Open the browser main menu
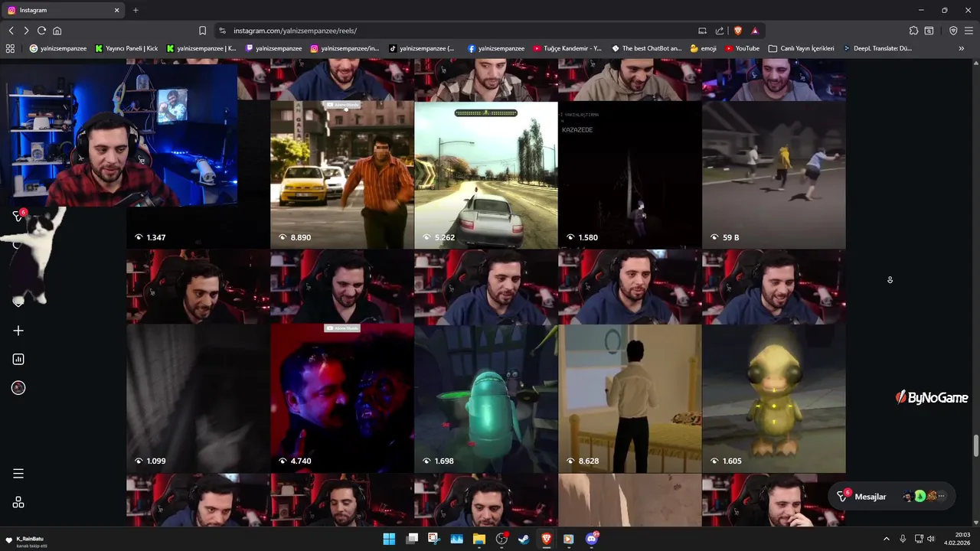980x551 pixels. [969, 31]
